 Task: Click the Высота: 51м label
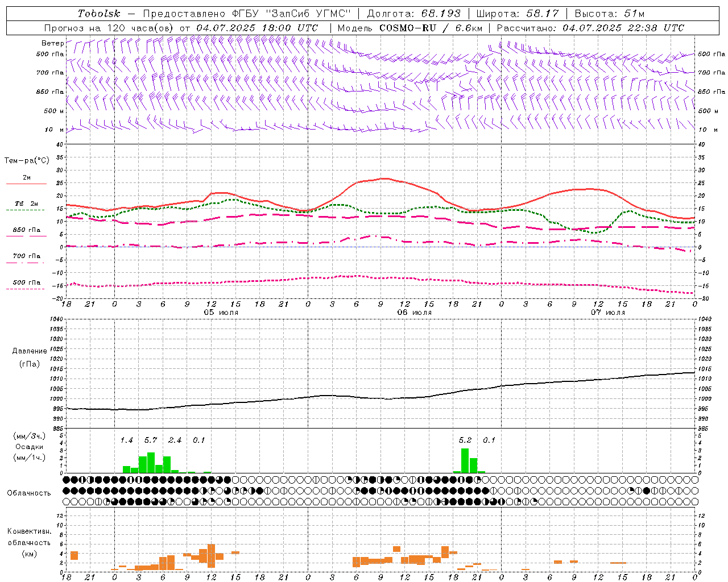coord(609,14)
